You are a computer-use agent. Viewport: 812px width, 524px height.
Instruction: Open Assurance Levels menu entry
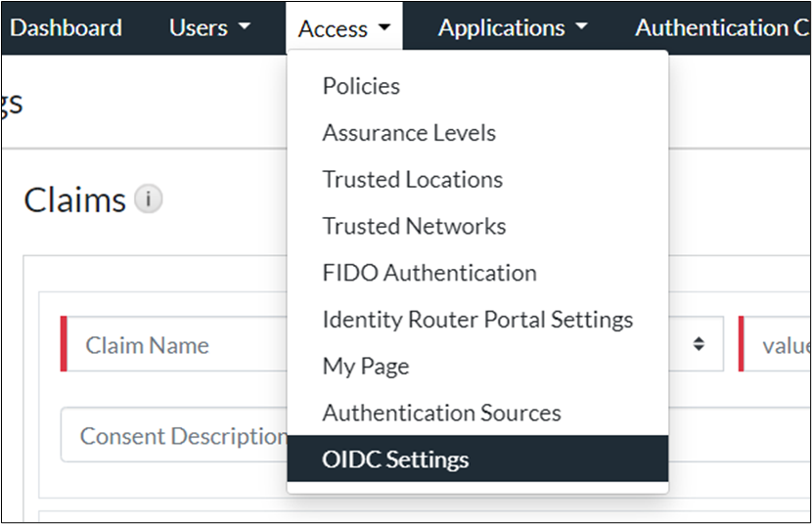click(x=409, y=133)
